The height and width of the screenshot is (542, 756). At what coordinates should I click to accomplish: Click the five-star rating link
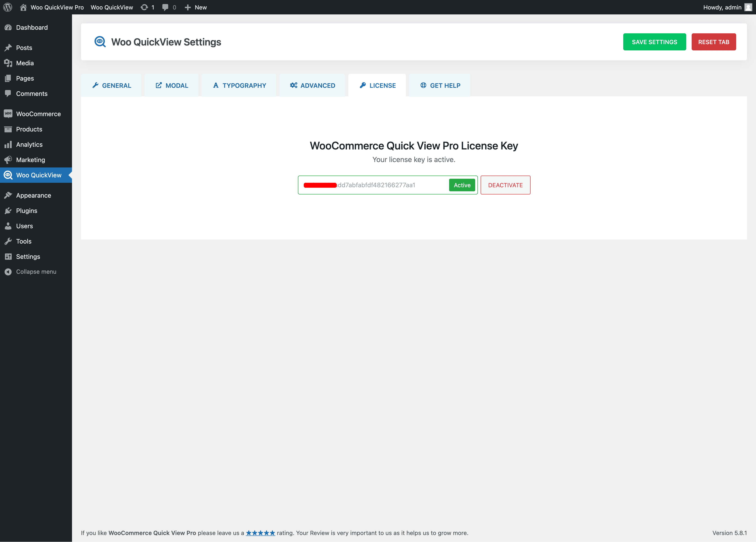pyautogui.click(x=260, y=533)
